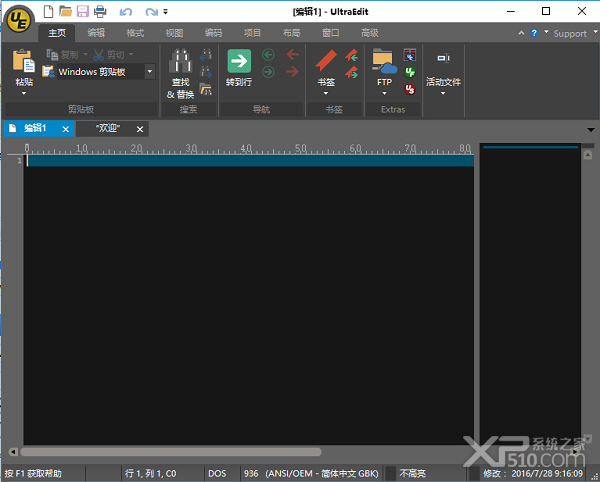Click the red back arrow in 导航
This screenshot has height=482, width=600.
[293, 54]
